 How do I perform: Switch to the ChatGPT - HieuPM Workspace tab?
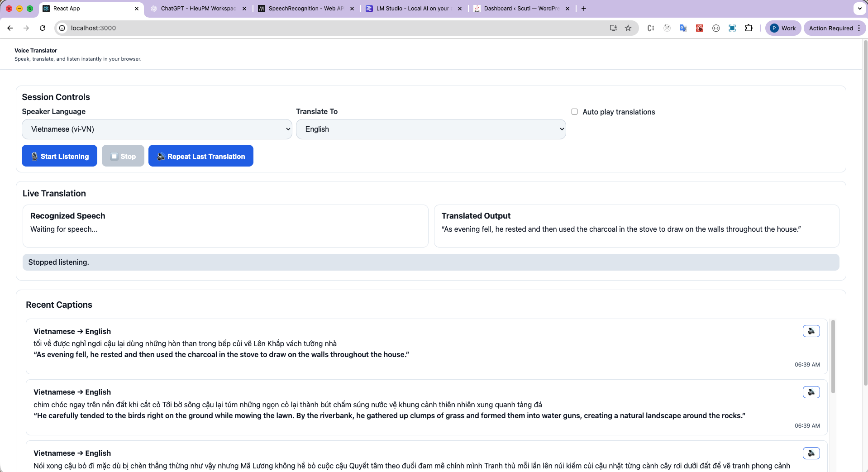pos(198,9)
